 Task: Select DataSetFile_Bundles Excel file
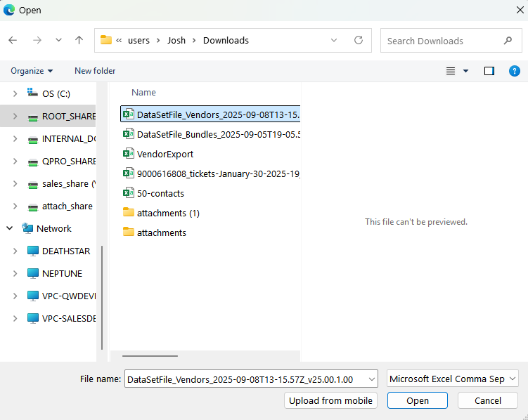point(218,134)
